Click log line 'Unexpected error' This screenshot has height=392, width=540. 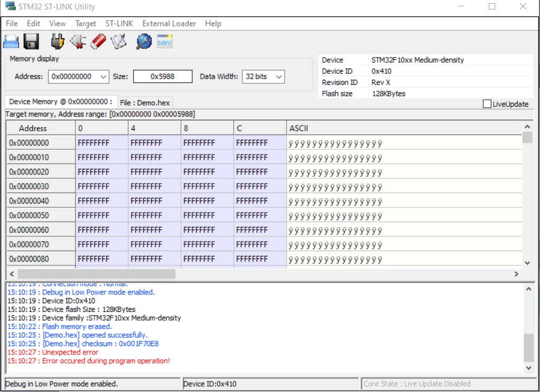coord(53,352)
